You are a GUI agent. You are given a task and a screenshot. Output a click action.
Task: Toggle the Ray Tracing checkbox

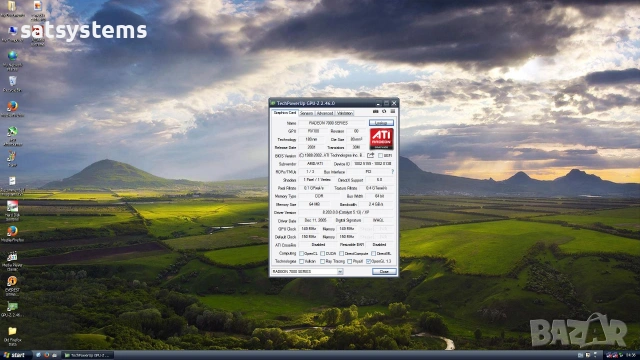[x=322, y=261]
